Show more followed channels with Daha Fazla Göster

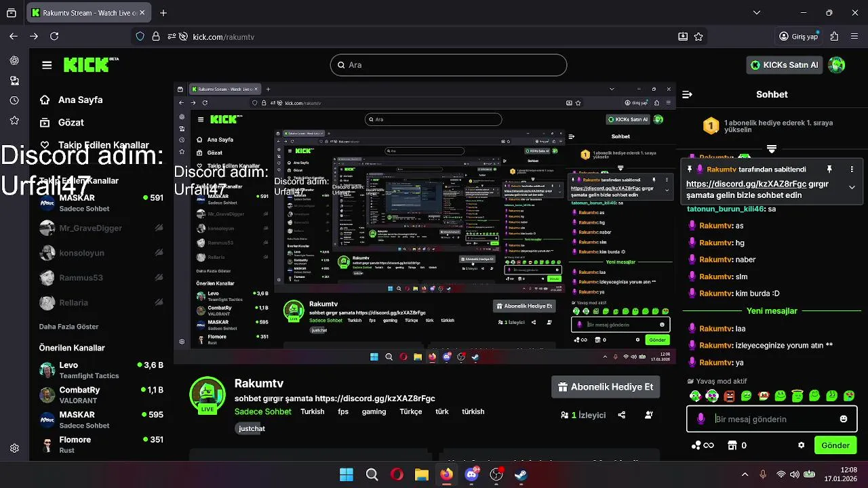click(x=68, y=327)
